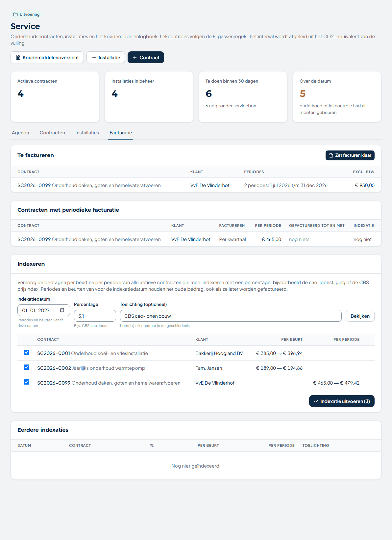The height and width of the screenshot is (540, 392).
Task: Switch to the Agenda tab
Action: tap(20, 133)
